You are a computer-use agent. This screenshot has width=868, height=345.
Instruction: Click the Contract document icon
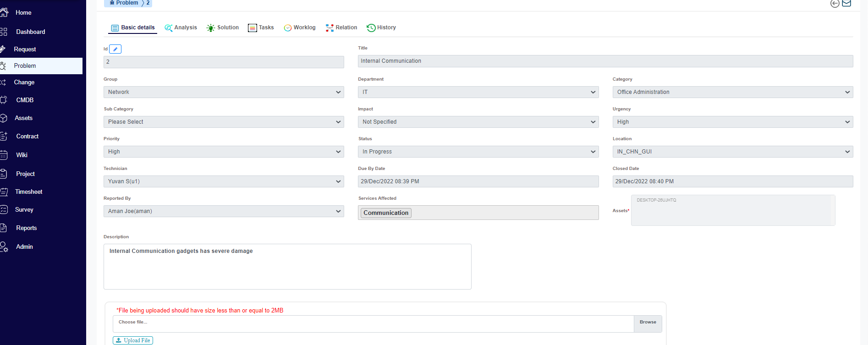[4, 136]
